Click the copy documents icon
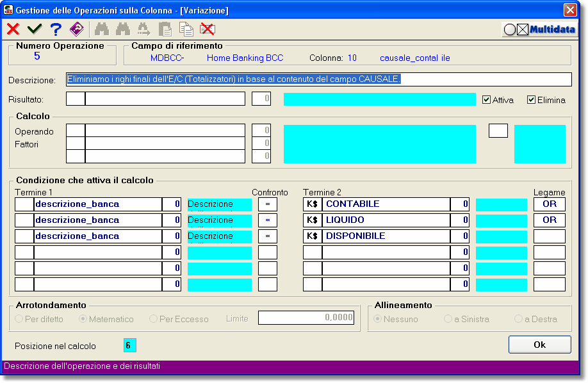The height and width of the screenshot is (383, 588). tap(186, 29)
